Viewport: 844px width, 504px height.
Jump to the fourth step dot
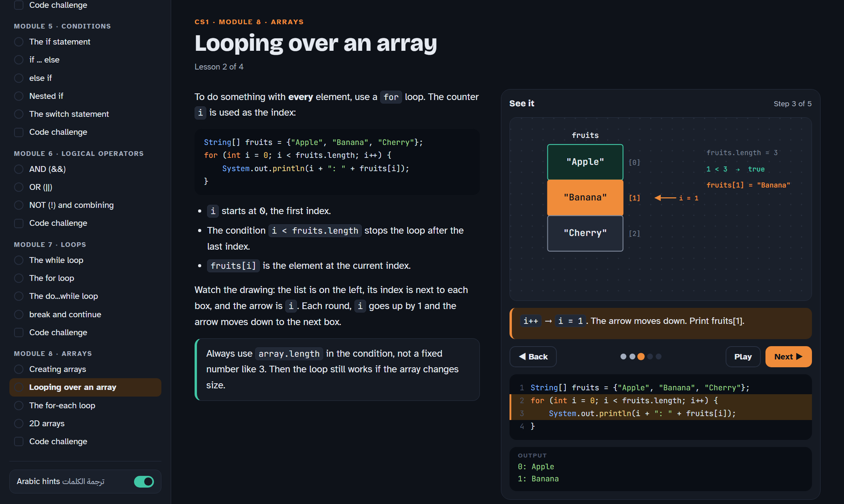coord(650,356)
